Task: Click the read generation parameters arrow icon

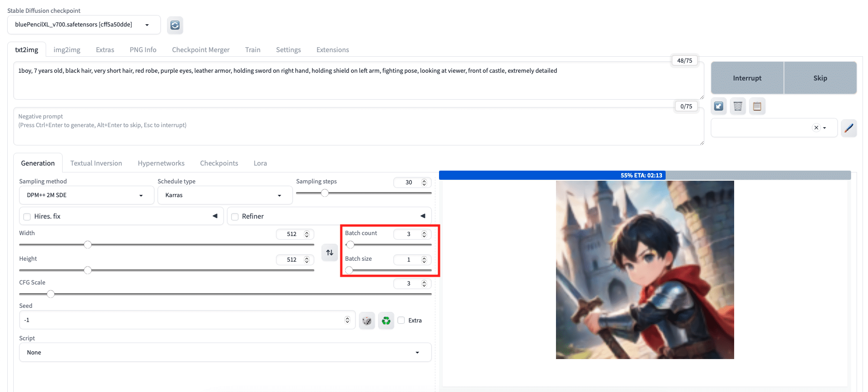Action: pos(719,106)
